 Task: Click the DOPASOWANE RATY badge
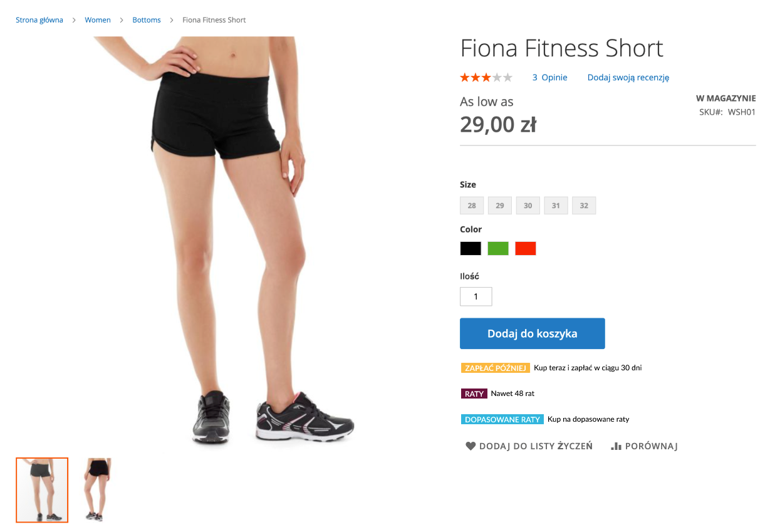pyautogui.click(x=502, y=419)
